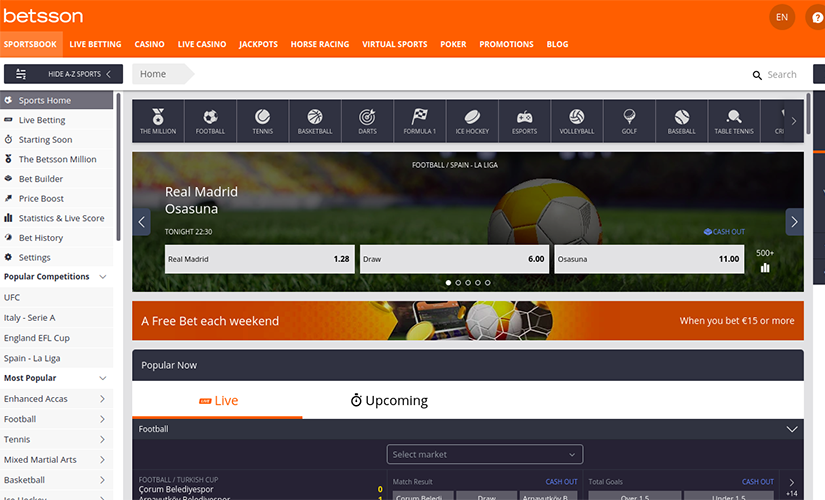Image resolution: width=825 pixels, height=500 pixels.
Task: Switch to the Upcoming tab
Action: pyautogui.click(x=389, y=401)
